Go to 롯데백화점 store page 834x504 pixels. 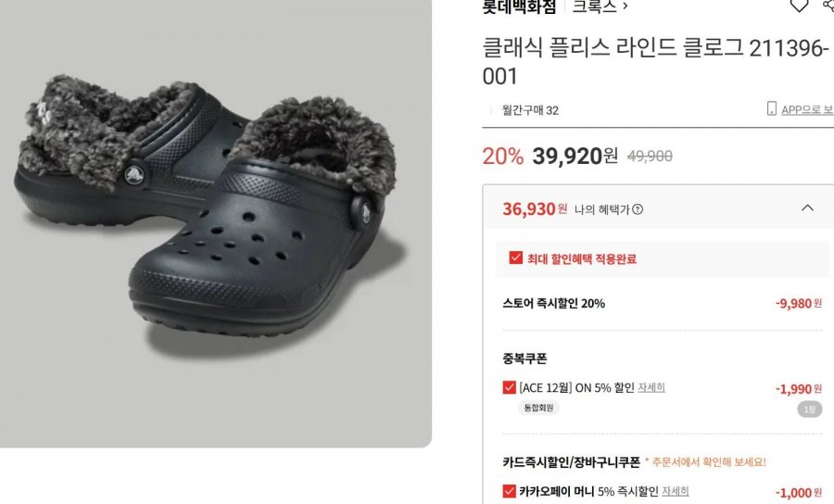519,6
